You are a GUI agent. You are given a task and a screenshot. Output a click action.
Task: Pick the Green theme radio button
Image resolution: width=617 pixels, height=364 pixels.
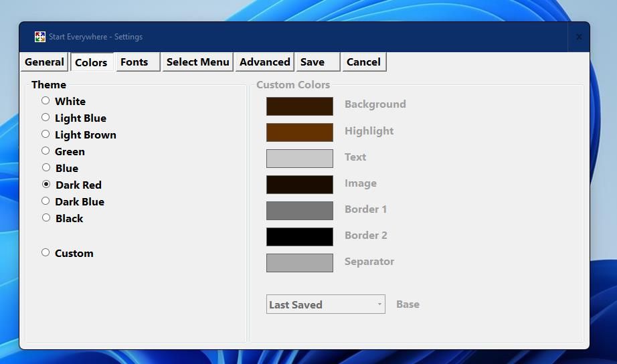(x=46, y=151)
